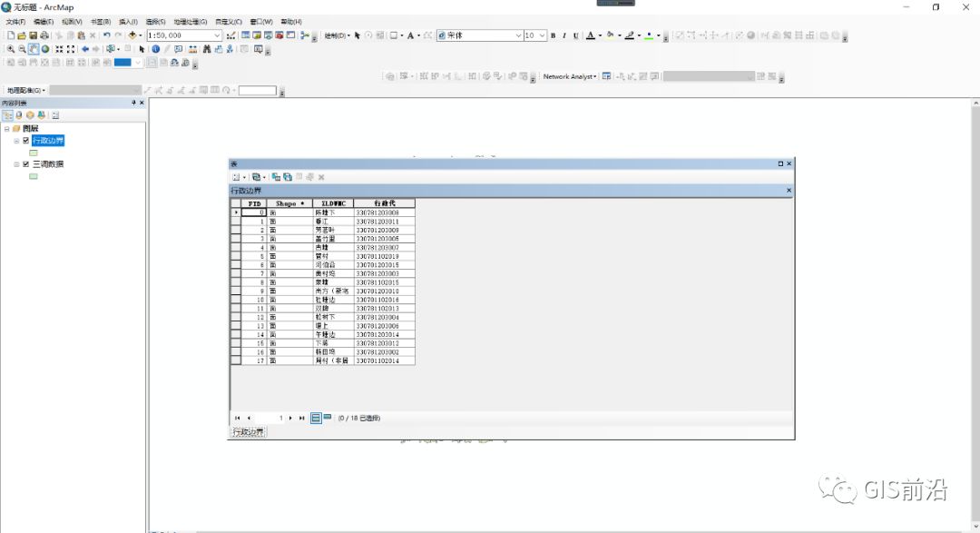Screen dimensions: 980x533
Task: Open the 宋体 font name dropdown
Action: [x=518, y=35]
